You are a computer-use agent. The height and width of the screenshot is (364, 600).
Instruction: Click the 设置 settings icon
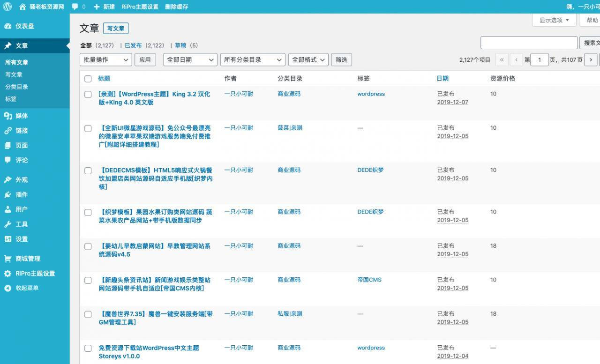pyautogui.click(x=8, y=239)
